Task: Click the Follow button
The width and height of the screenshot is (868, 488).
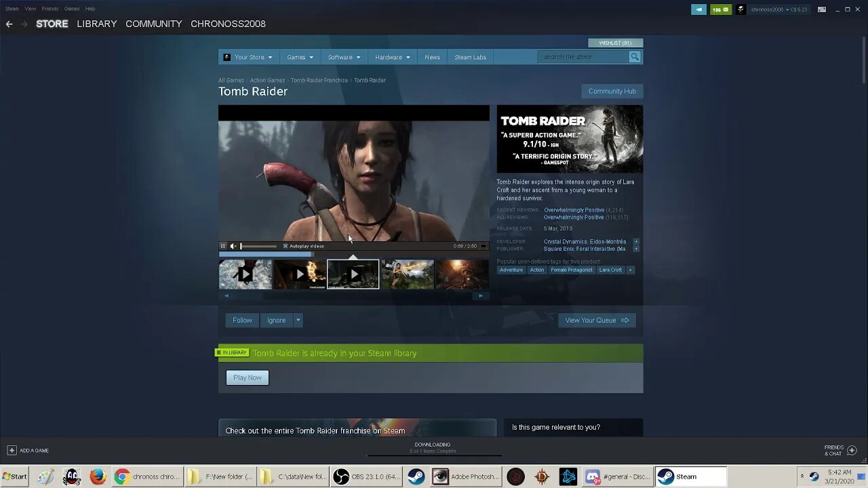Action: 242,321
